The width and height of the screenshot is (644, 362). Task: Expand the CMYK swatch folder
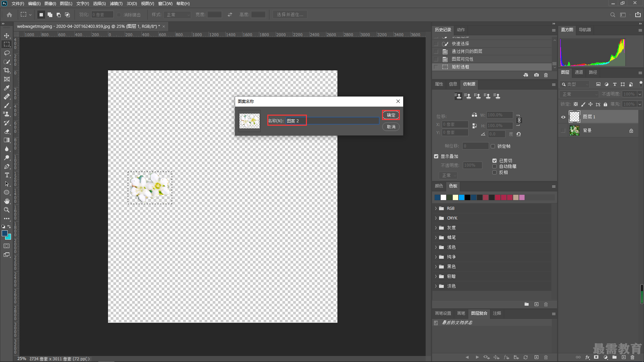point(436,218)
